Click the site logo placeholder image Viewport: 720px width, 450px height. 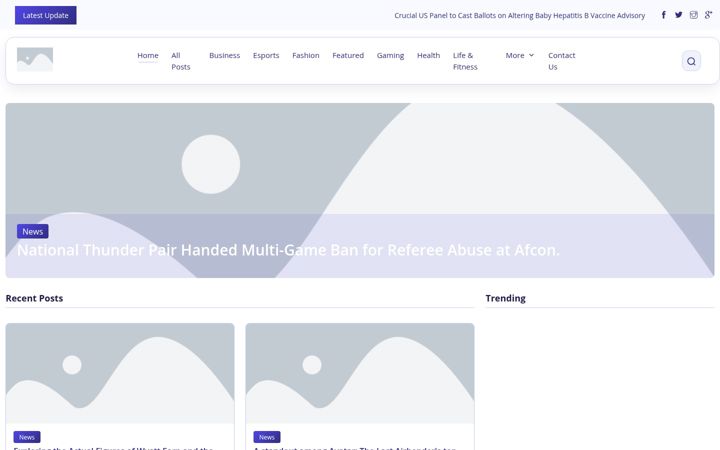pos(35,60)
